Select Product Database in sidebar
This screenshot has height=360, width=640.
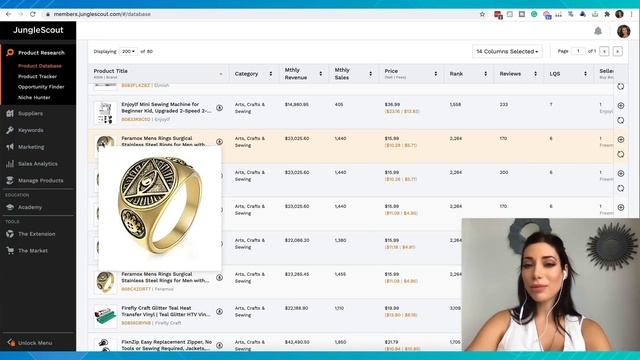[x=40, y=66]
